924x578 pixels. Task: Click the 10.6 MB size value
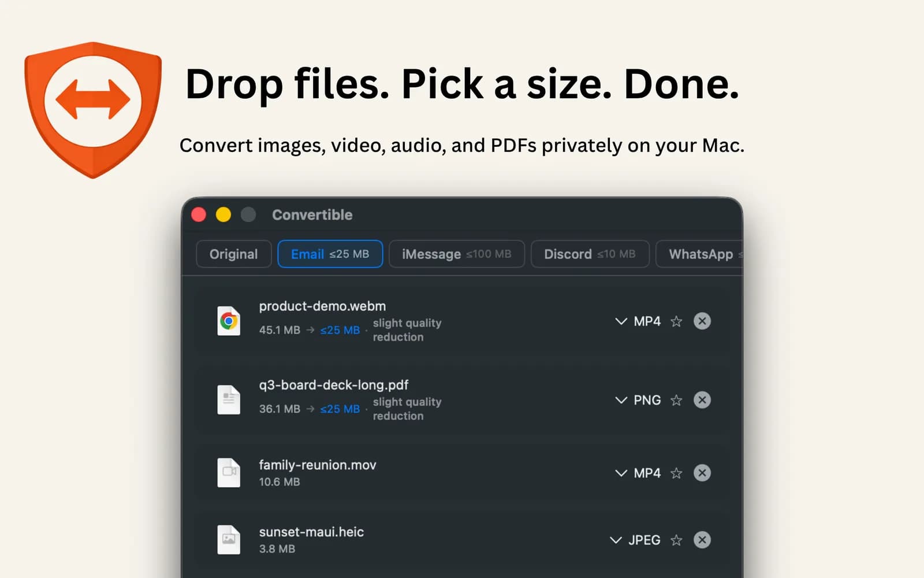tap(280, 481)
